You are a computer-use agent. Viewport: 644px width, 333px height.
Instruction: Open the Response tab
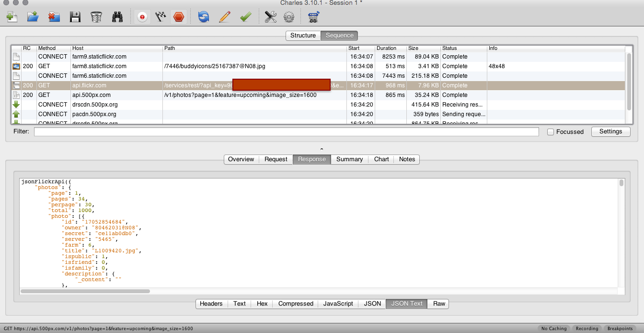[x=312, y=159]
